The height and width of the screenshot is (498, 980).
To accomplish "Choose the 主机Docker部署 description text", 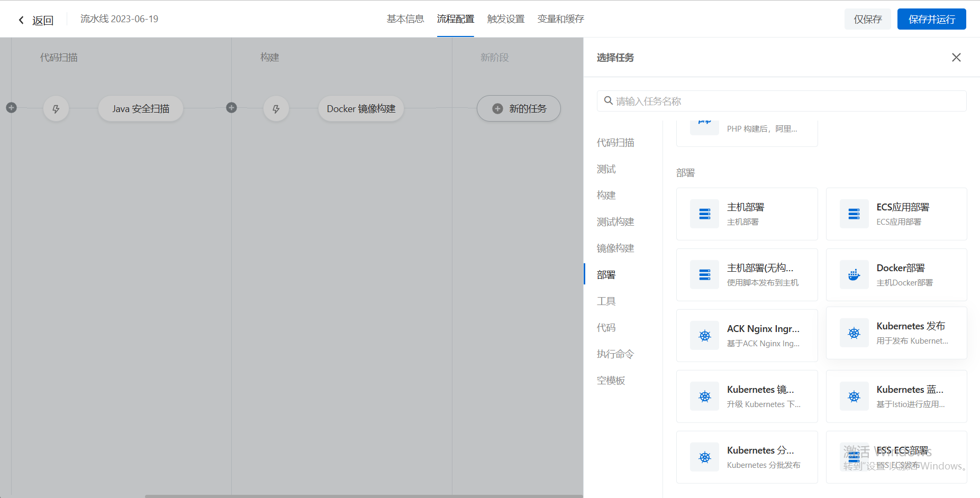I will pyautogui.click(x=905, y=283).
